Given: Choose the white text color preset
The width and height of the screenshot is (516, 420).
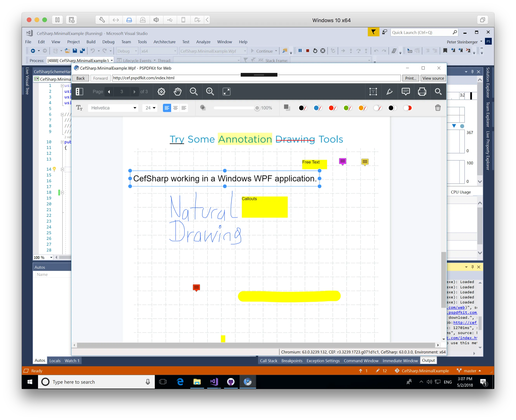Looking at the screenshot, I should [377, 108].
